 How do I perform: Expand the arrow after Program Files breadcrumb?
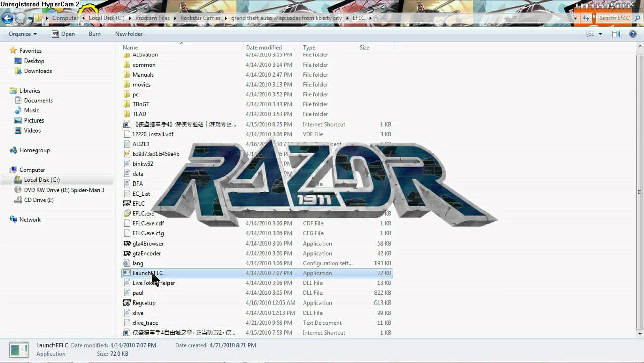[175, 18]
